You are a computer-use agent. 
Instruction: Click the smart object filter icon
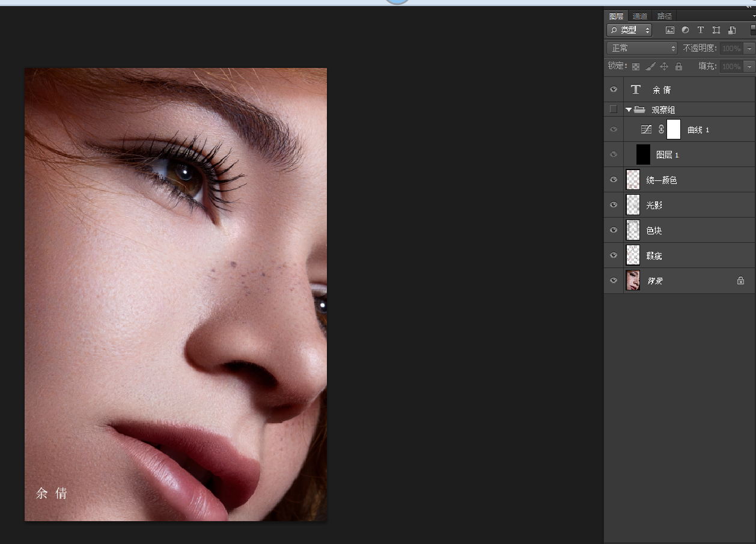click(x=731, y=30)
